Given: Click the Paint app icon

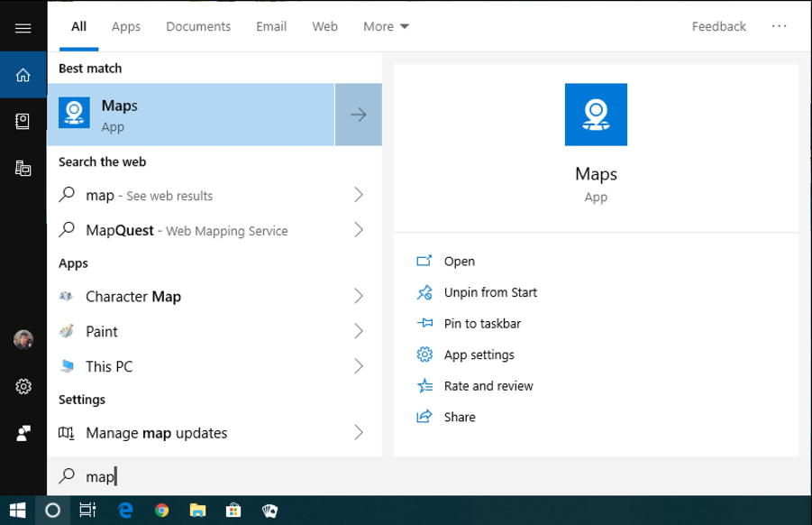Looking at the screenshot, I should (x=67, y=331).
